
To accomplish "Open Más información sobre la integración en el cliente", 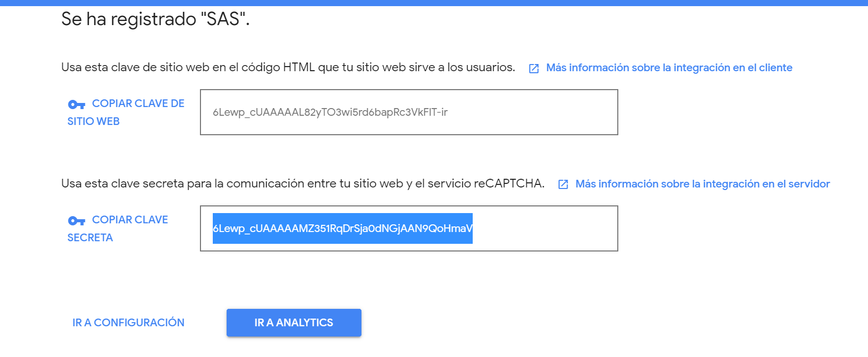I will 669,68.
